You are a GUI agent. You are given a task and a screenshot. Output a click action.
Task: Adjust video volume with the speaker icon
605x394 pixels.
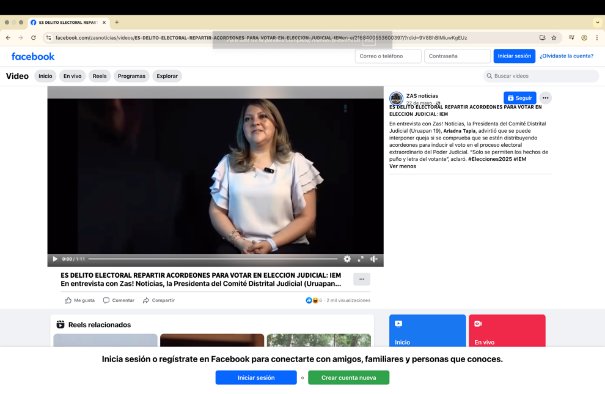point(373,259)
